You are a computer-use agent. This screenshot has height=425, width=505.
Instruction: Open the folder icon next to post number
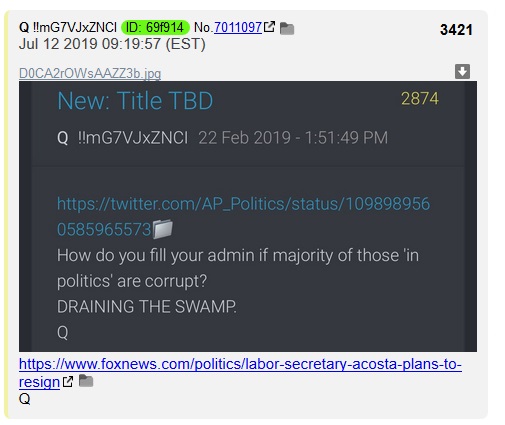coord(287,29)
